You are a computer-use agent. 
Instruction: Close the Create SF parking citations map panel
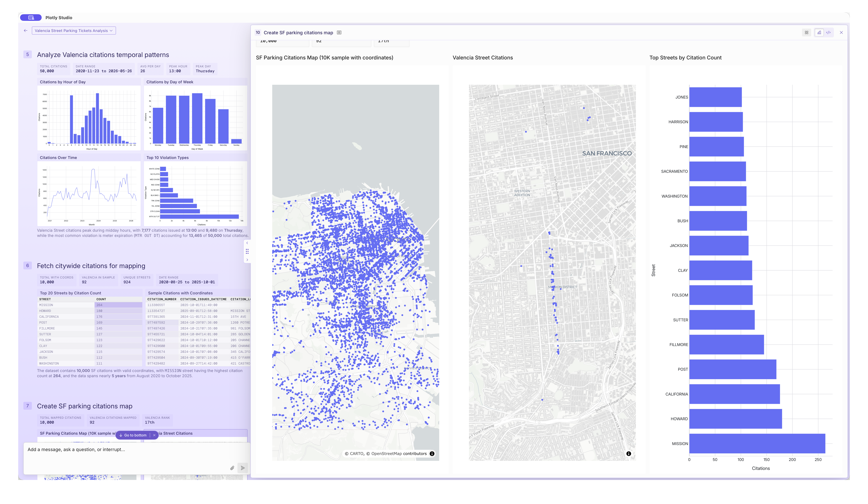[841, 33]
